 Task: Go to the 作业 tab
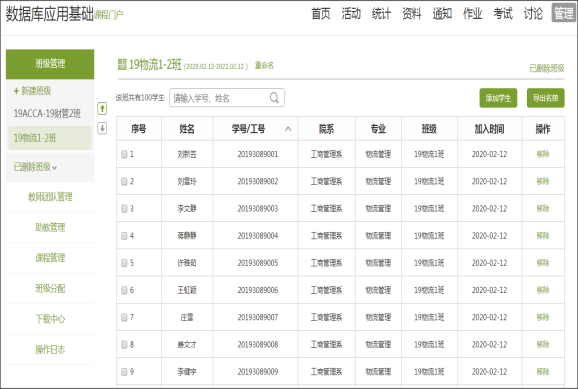pos(473,14)
